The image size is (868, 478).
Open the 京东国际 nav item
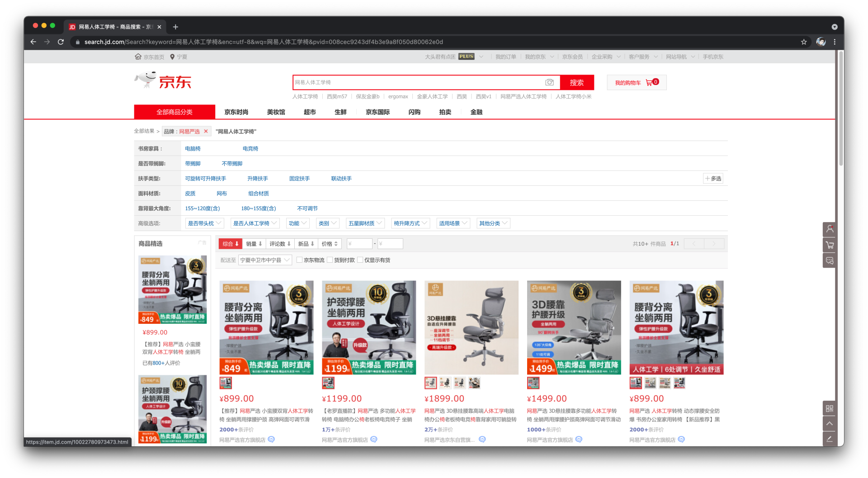pyautogui.click(x=378, y=112)
